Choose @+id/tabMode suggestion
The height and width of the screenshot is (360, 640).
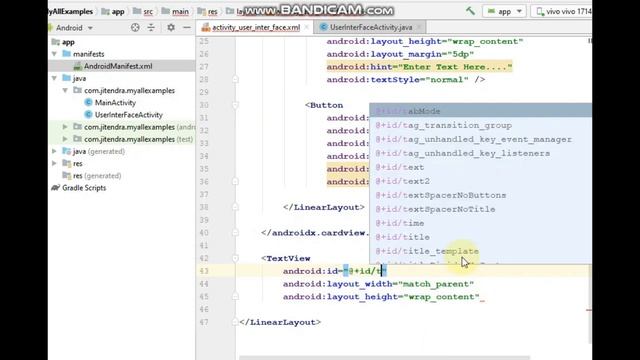pyautogui.click(x=480, y=111)
